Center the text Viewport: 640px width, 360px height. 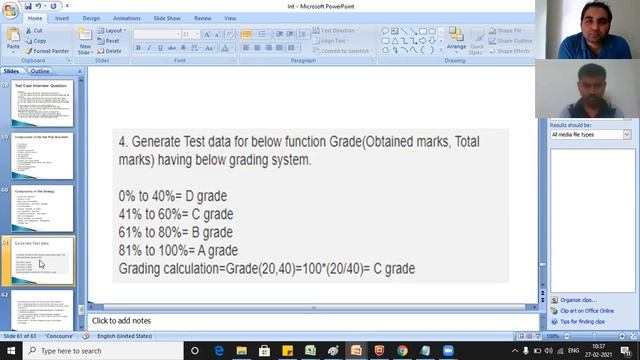tap(257, 48)
